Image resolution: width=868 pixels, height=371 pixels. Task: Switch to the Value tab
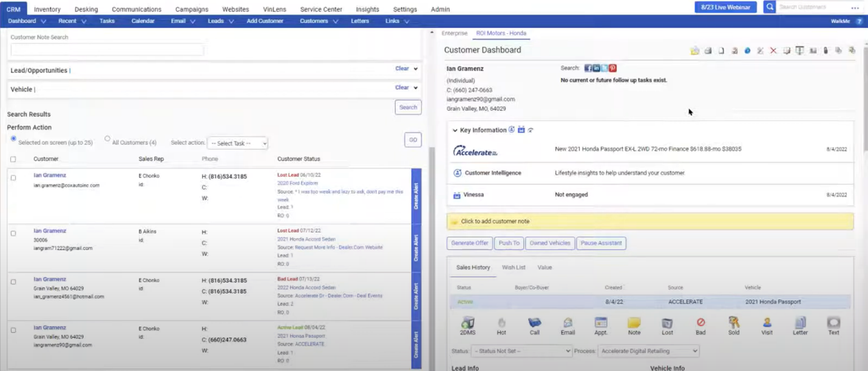tap(544, 267)
